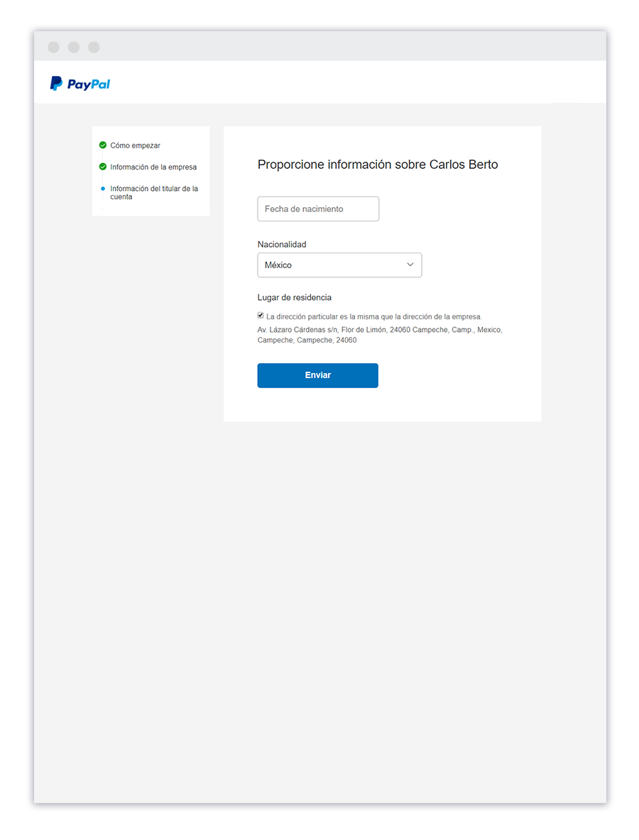Uncheck the same-address-as-company checkbox
This screenshot has width=639, height=840.
[261, 316]
